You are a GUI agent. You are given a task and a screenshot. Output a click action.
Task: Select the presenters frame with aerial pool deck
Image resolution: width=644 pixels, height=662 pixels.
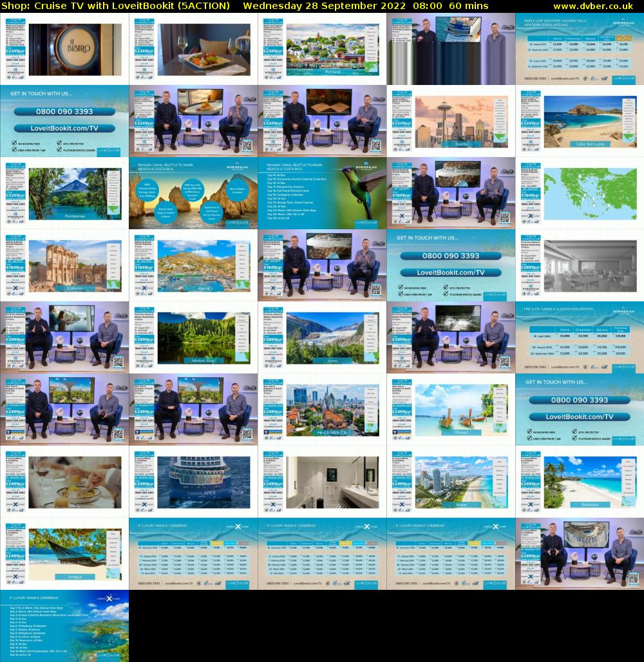coord(580,554)
